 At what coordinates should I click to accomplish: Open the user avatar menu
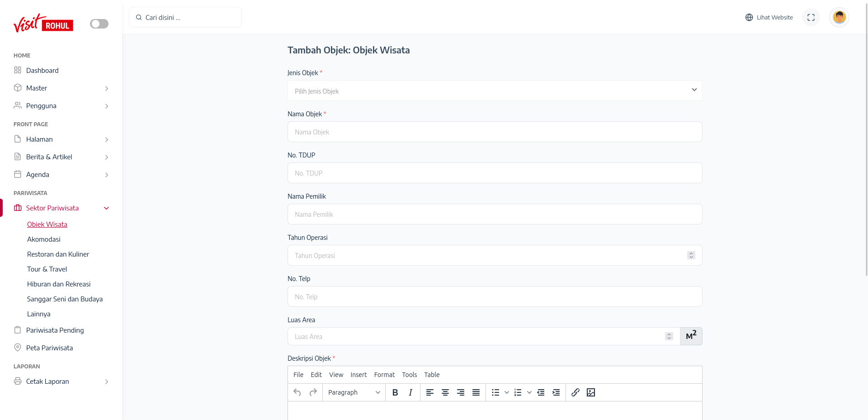coord(840,17)
